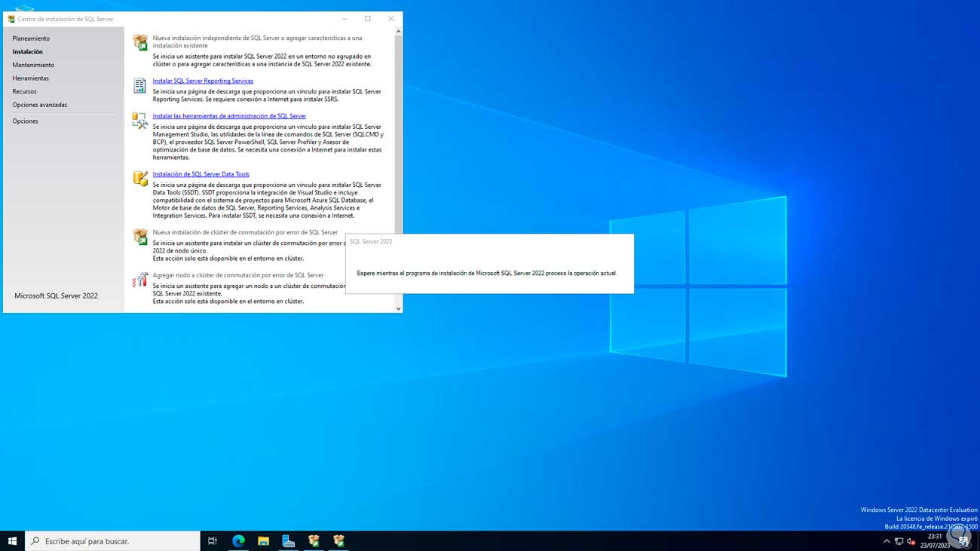
Task: Switch to the Mantenimiento section
Action: (33, 65)
